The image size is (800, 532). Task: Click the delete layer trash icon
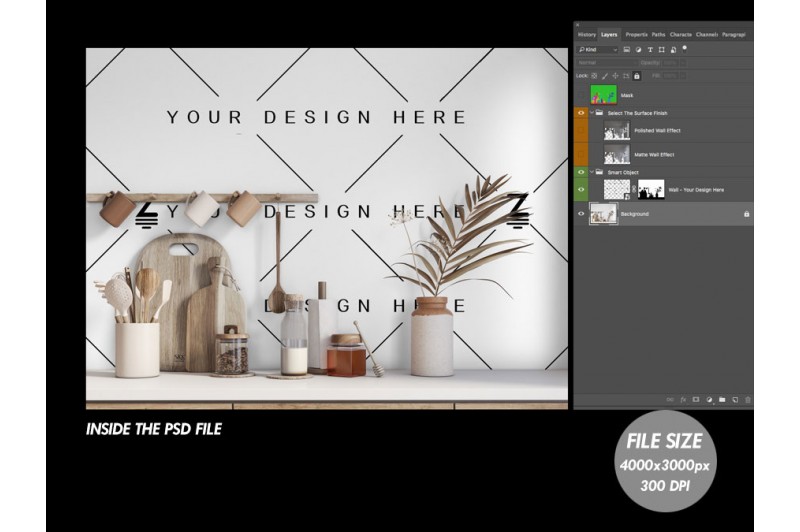[x=748, y=400]
